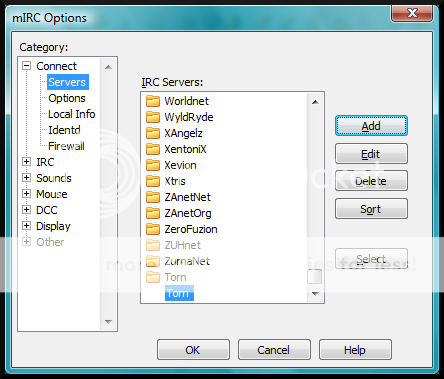
Task: Select the XAngelz folder icon
Action: tap(153, 133)
